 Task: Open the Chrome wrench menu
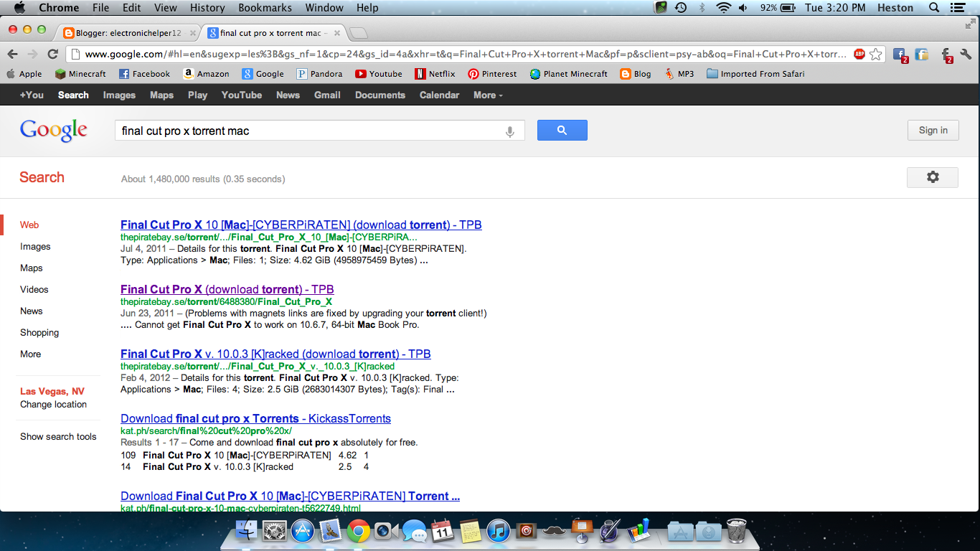[x=966, y=54]
